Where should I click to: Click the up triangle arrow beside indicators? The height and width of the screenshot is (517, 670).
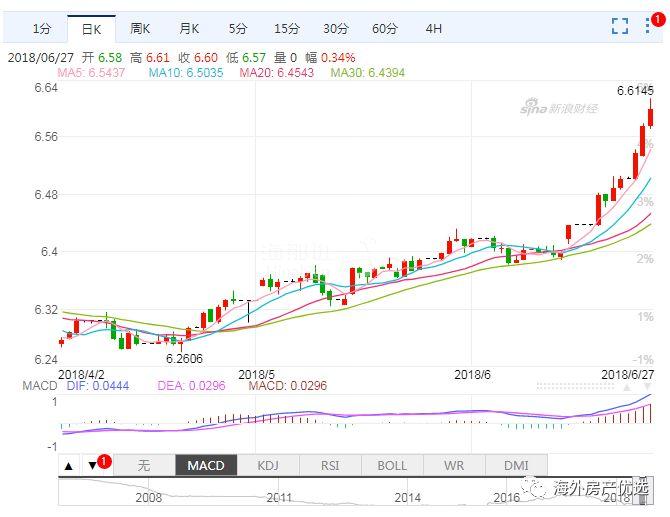pyautogui.click(x=68, y=465)
